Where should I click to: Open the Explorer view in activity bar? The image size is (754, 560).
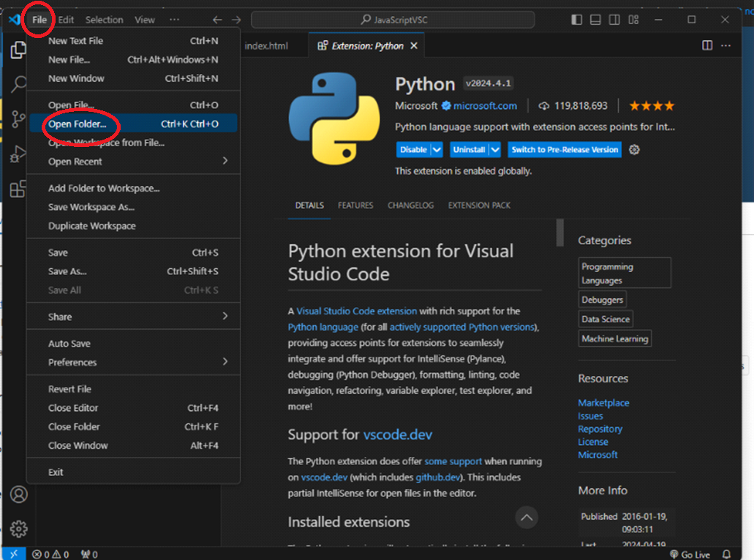pos(18,50)
